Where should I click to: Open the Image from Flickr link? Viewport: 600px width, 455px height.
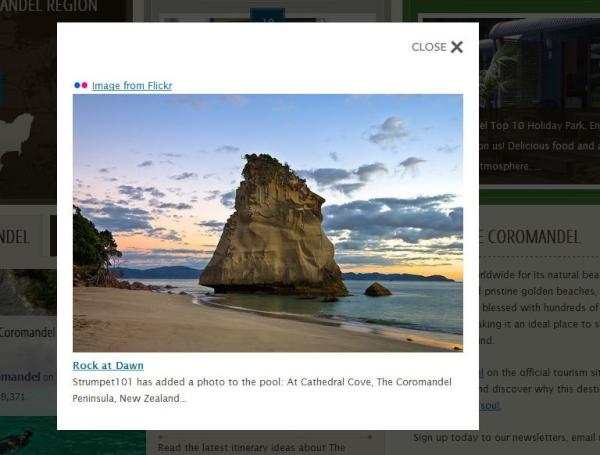[132, 86]
